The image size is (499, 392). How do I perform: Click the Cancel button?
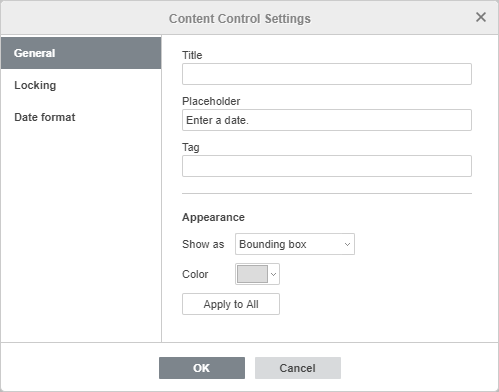(x=298, y=368)
